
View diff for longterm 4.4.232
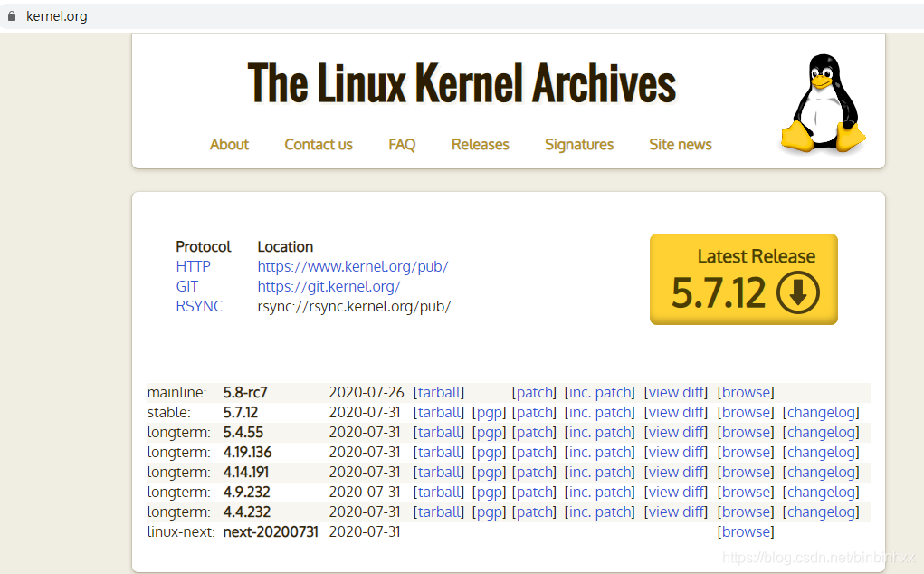(x=676, y=512)
